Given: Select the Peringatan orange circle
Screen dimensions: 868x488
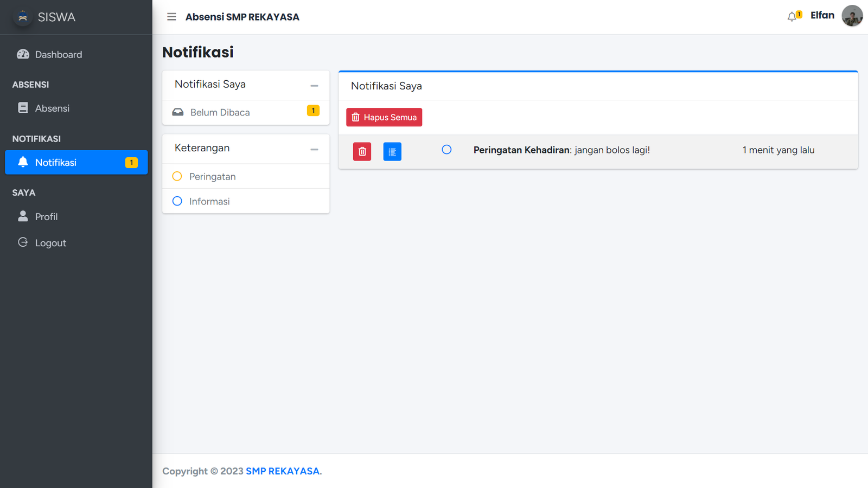Looking at the screenshot, I should point(177,176).
